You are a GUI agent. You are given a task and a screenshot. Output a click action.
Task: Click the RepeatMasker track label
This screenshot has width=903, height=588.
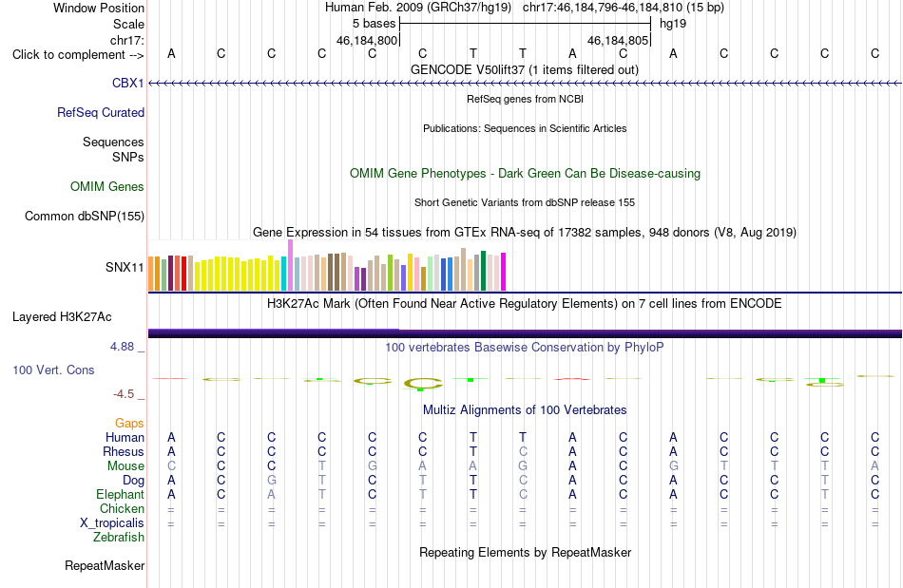[x=105, y=565]
